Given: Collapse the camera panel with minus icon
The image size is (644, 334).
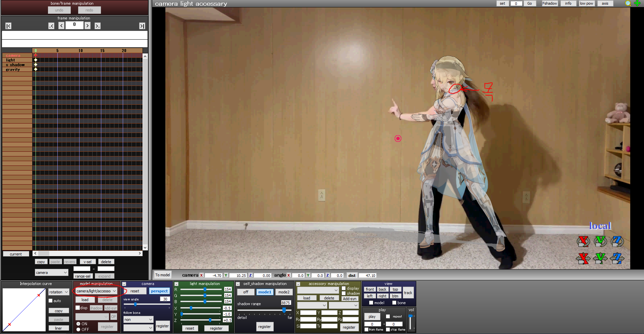Looking at the screenshot, I should click(124, 284).
